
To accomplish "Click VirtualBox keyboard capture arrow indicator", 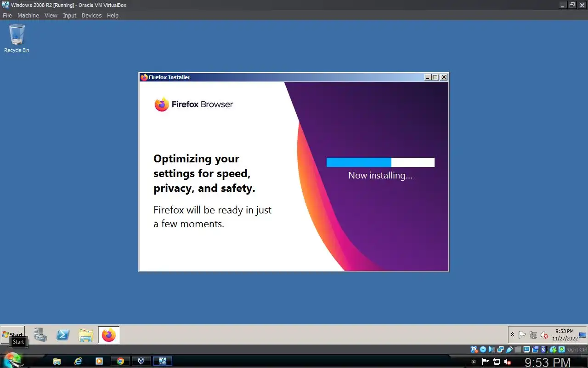I will (x=561, y=350).
